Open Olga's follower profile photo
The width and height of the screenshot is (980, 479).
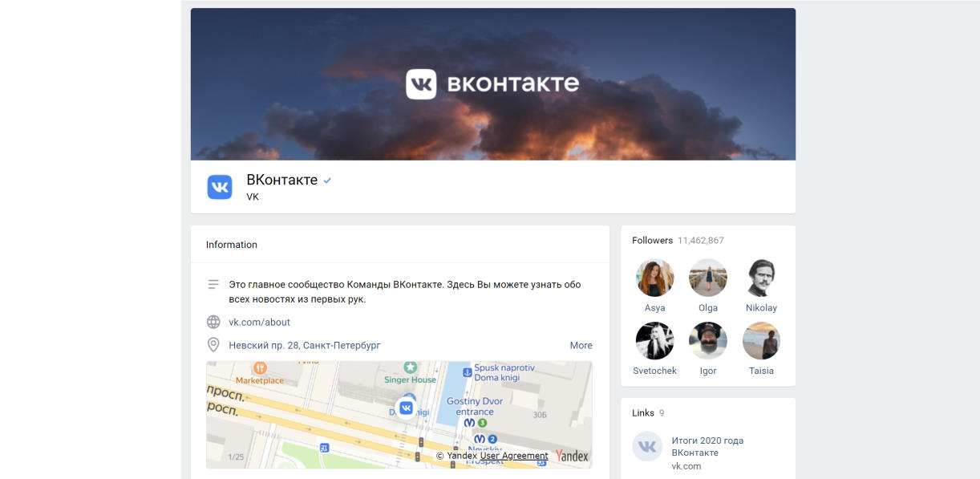pyautogui.click(x=707, y=278)
